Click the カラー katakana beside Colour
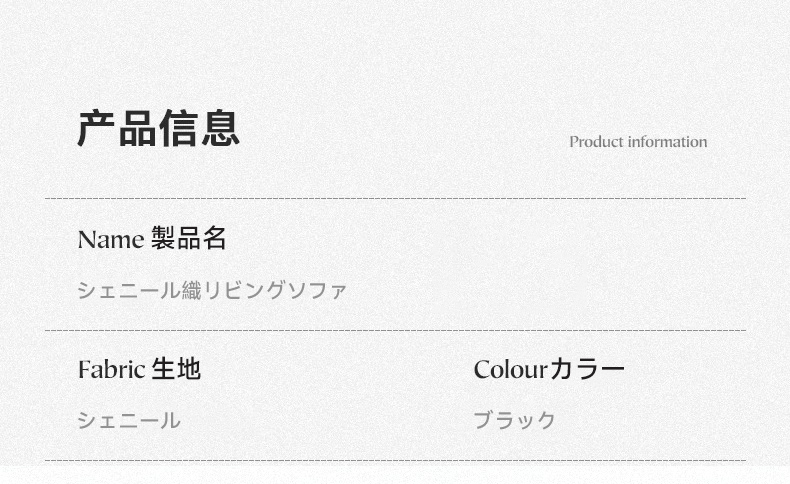This screenshot has height=484, width=790. click(587, 369)
